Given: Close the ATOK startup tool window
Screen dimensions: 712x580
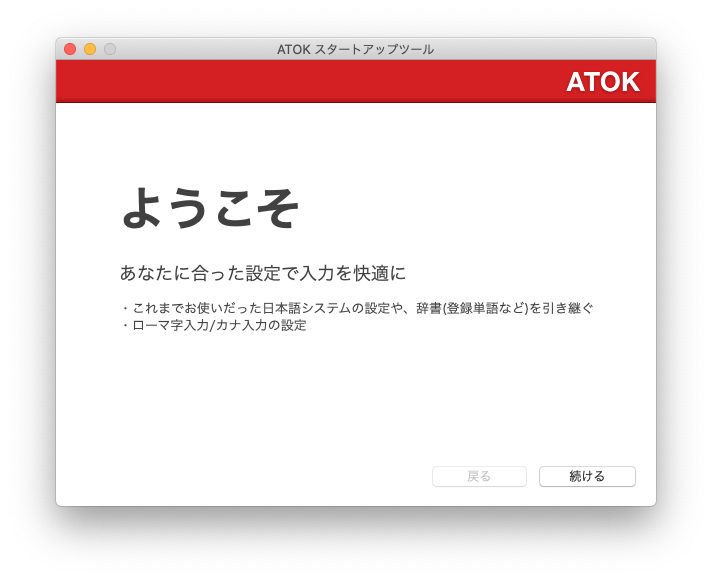Looking at the screenshot, I should (70, 49).
